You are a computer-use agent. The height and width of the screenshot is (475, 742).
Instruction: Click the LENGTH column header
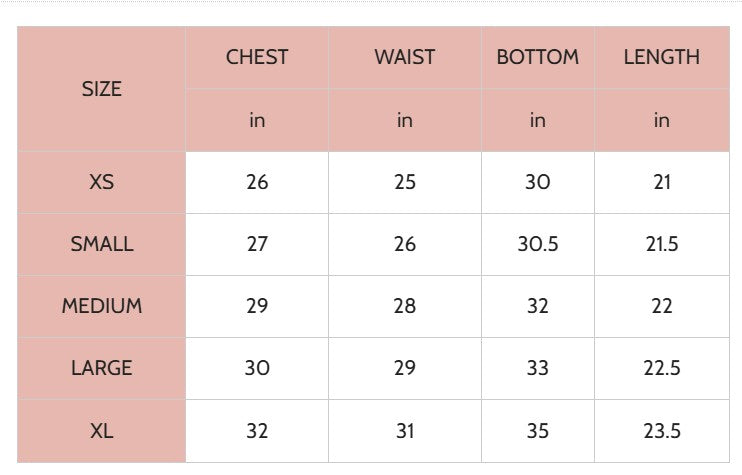661,57
